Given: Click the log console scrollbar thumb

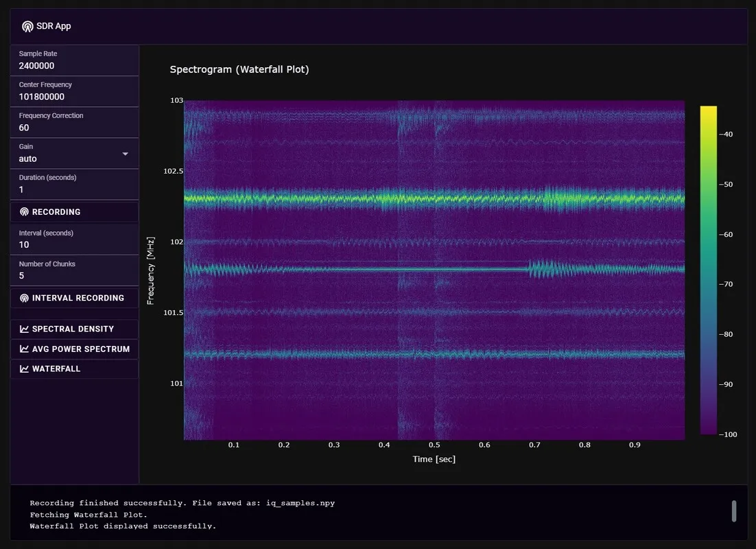Looking at the screenshot, I should [734, 511].
